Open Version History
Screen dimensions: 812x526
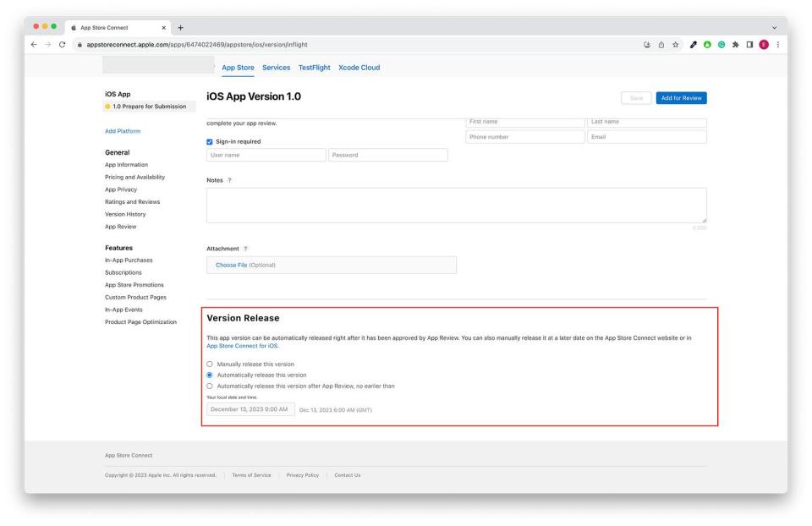pyautogui.click(x=125, y=214)
